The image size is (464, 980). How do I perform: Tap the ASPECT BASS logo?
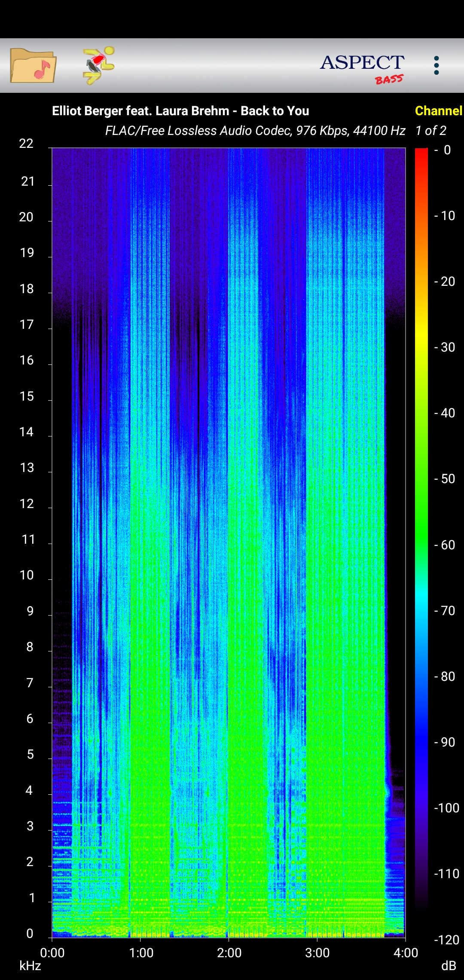[362, 68]
